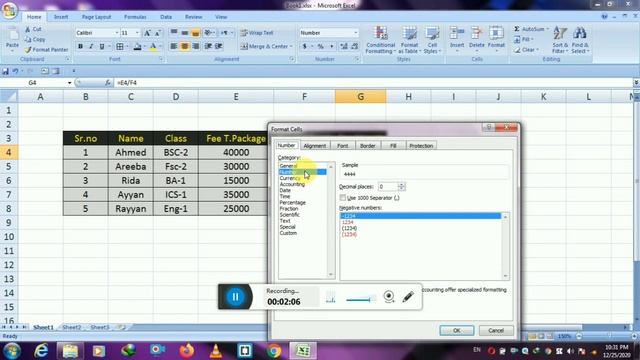Choose red (1234) negative number format

click(349, 234)
